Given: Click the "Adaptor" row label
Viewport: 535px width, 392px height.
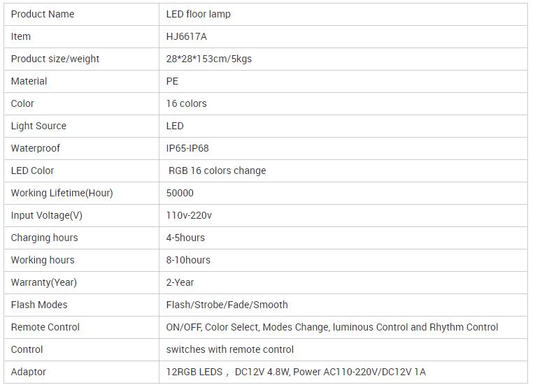Looking at the screenshot, I should click(x=29, y=372).
